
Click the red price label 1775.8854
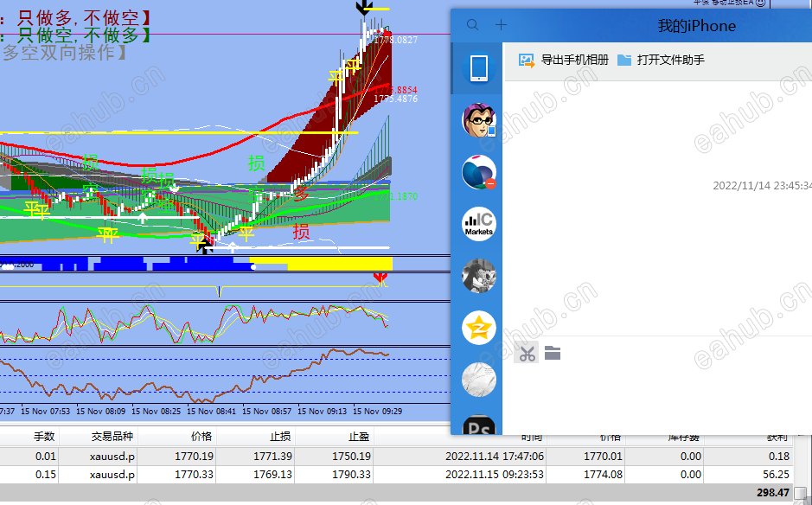click(x=396, y=90)
